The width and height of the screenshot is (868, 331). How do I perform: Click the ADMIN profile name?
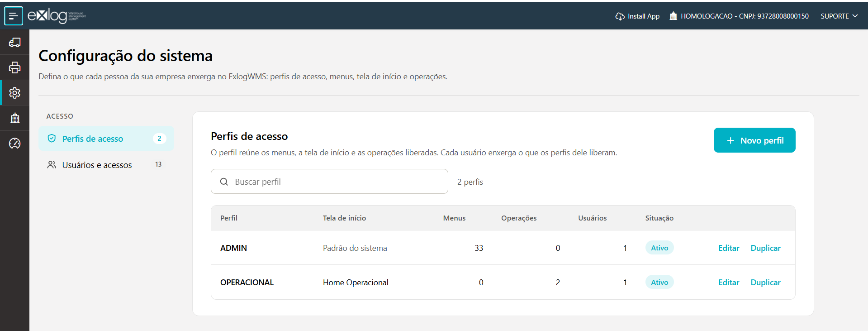[233, 248]
